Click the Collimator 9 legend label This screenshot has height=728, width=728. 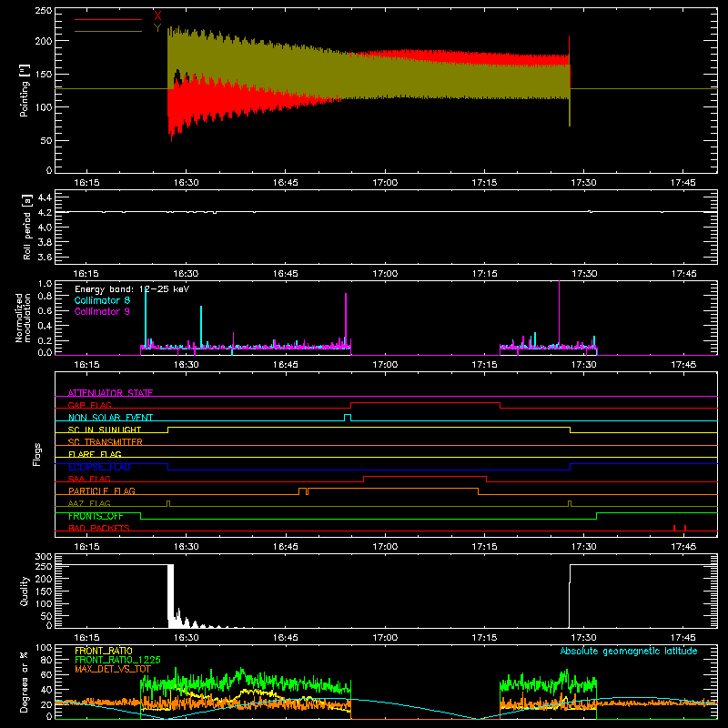(102, 311)
